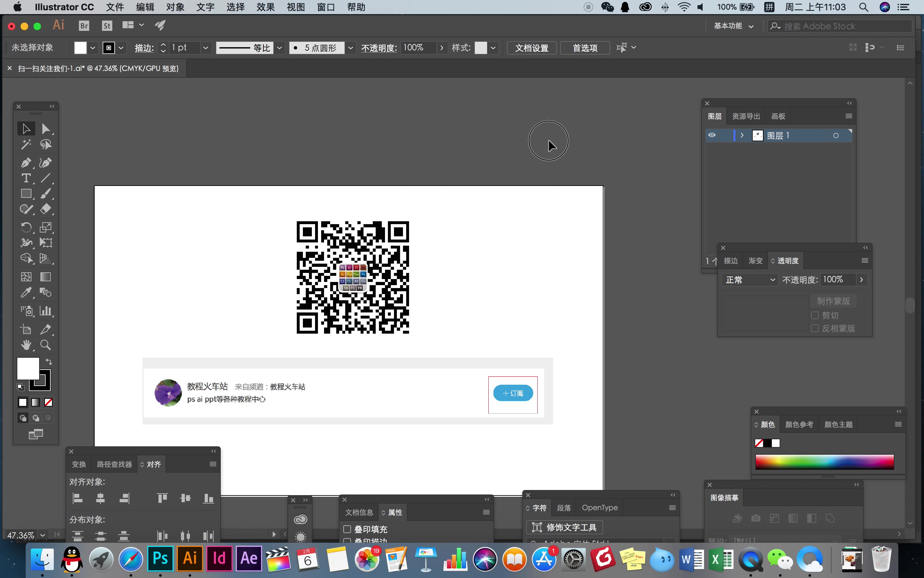Select the Paintbrush tool

click(x=46, y=193)
